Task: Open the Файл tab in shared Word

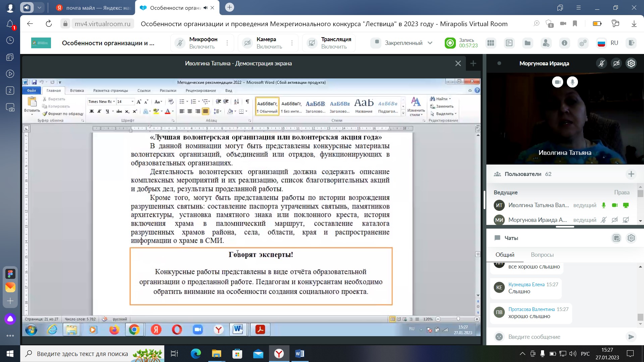Action: click(32, 90)
